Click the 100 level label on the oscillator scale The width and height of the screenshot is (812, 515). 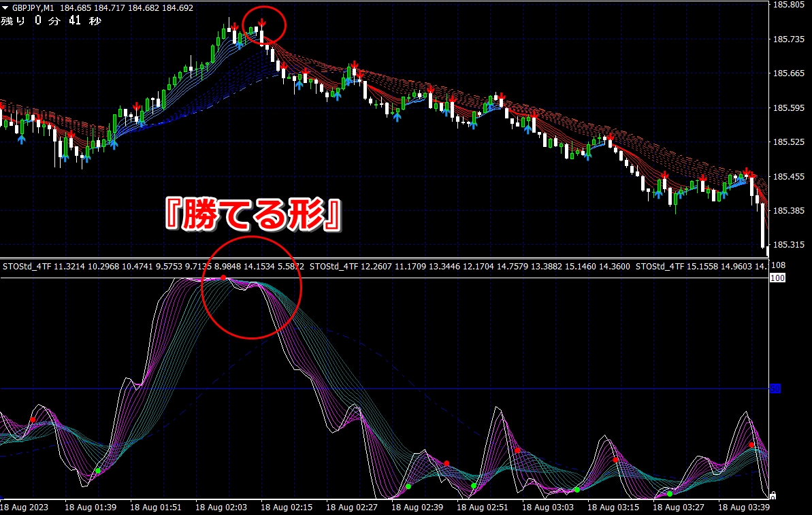[x=777, y=278]
